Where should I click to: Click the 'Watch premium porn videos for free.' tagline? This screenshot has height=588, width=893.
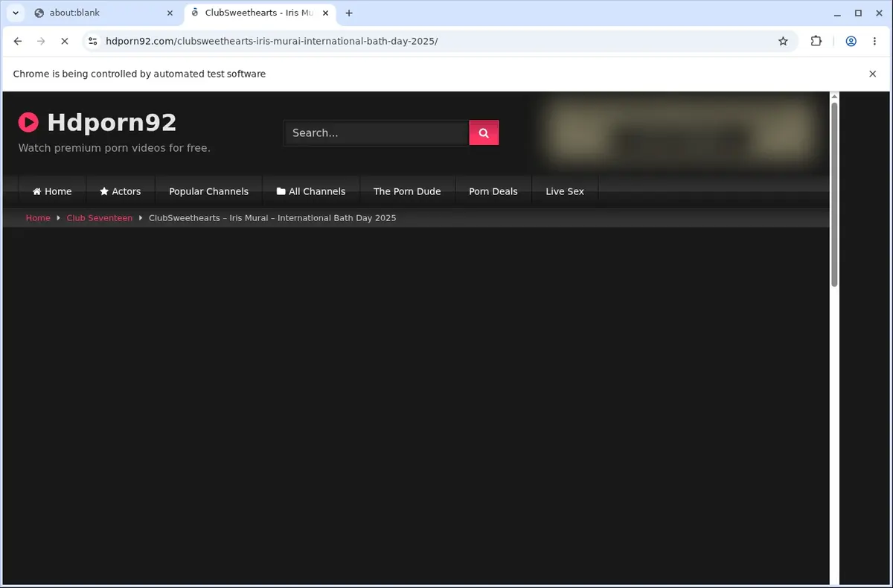[114, 148]
